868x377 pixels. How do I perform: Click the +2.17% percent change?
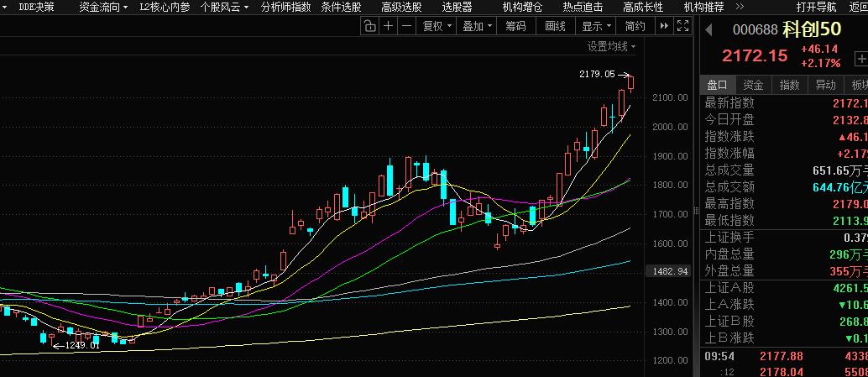click(820, 63)
